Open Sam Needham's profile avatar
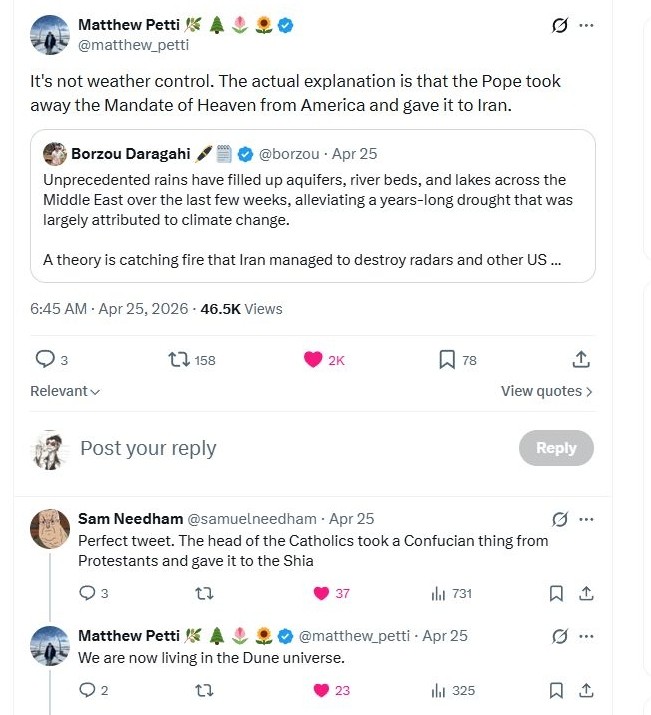This screenshot has width=651, height=715. click(x=50, y=529)
